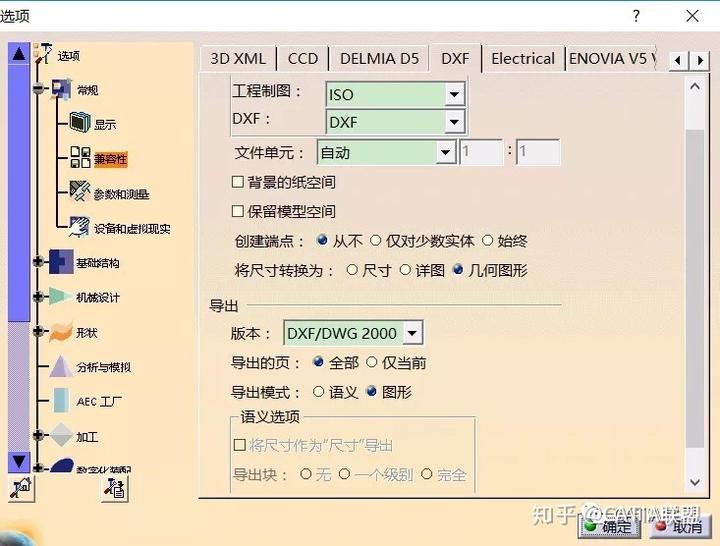Click the reset parameters icon at bottom left

(x=21, y=488)
